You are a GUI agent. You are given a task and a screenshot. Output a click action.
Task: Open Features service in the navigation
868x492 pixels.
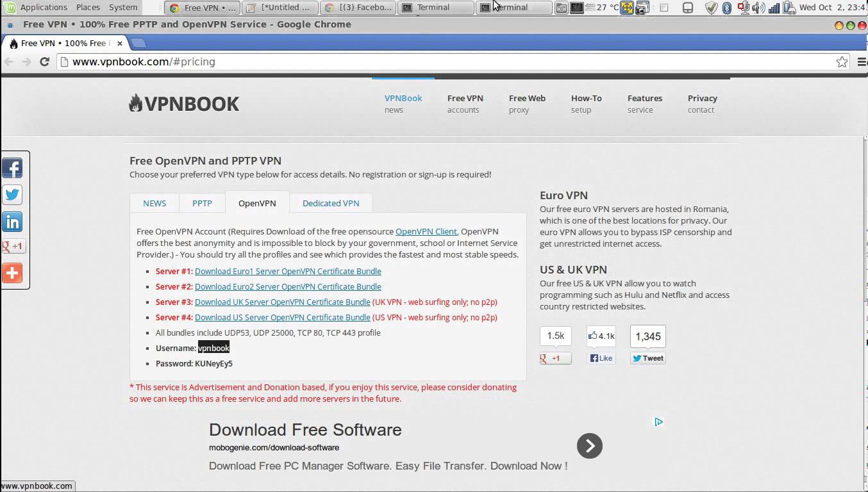[645, 104]
